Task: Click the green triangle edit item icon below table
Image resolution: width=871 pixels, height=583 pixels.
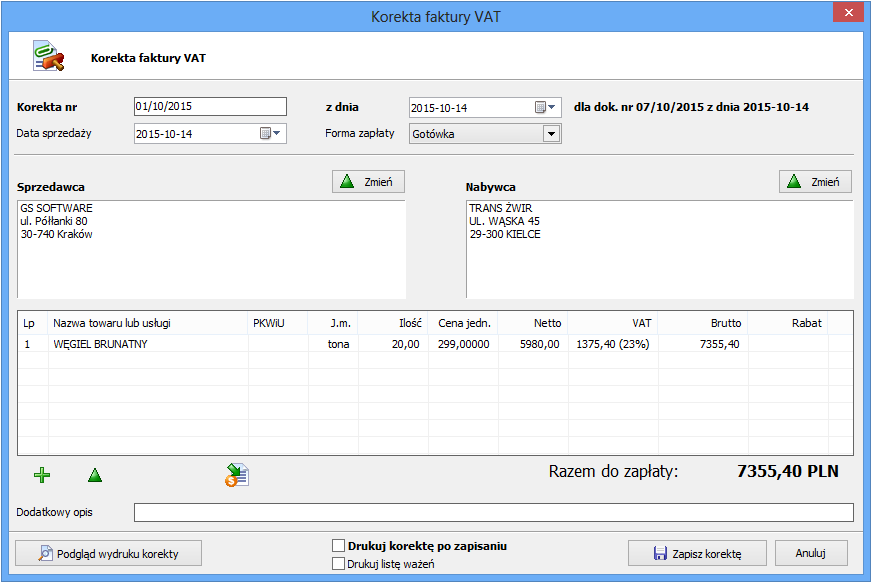Action: tap(95, 475)
